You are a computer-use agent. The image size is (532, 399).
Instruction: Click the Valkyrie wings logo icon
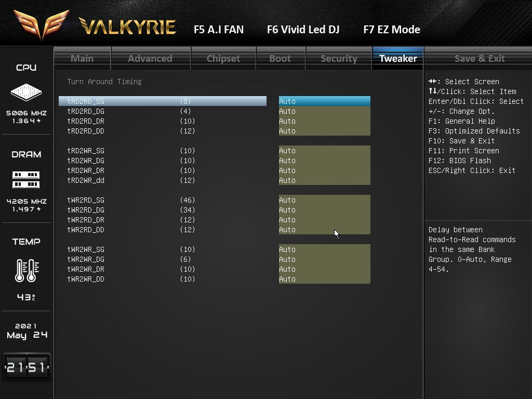41,24
